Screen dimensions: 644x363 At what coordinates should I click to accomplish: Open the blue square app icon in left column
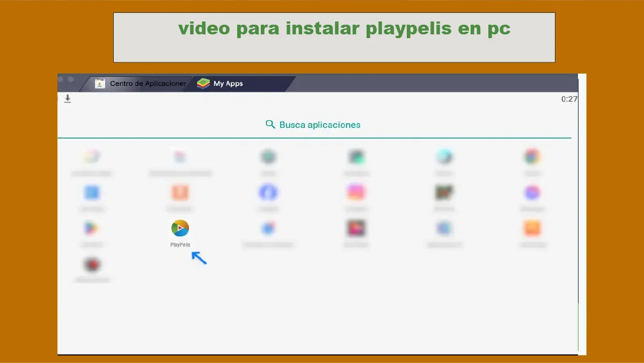coord(92,193)
